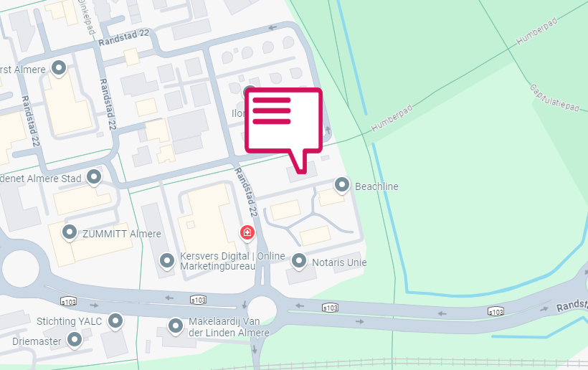Open the pin beside 'rst Almere' label
The width and height of the screenshot is (588, 370).
point(59,69)
